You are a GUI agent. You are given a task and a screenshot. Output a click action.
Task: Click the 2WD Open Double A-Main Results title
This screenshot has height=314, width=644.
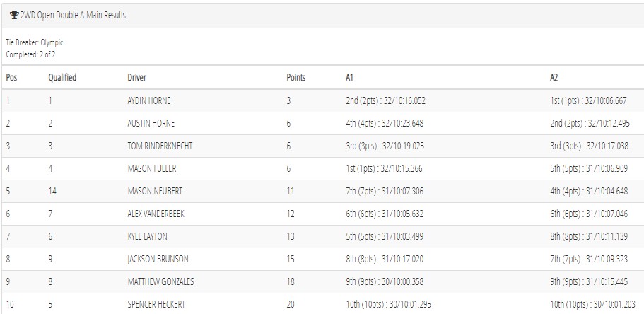click(73, 16)
